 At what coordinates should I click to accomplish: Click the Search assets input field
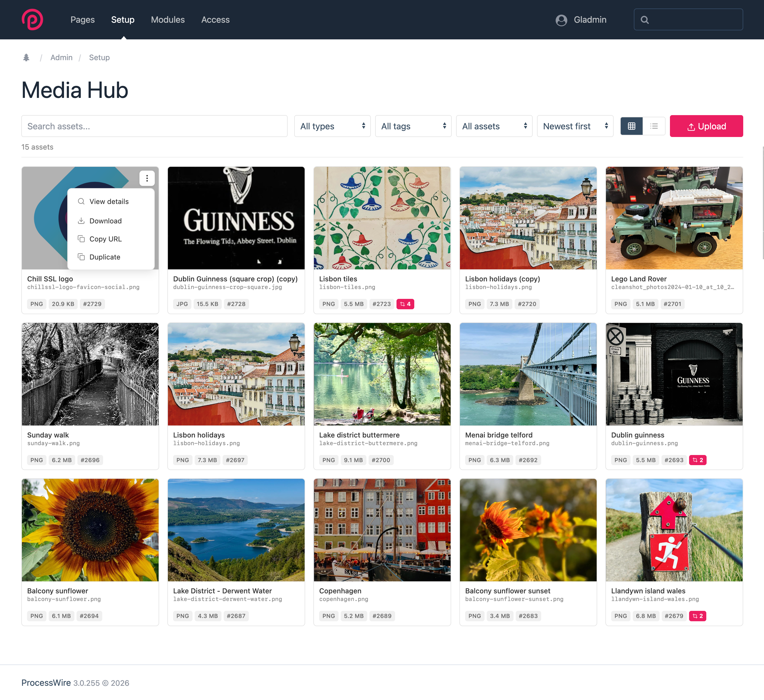(154, 126)
